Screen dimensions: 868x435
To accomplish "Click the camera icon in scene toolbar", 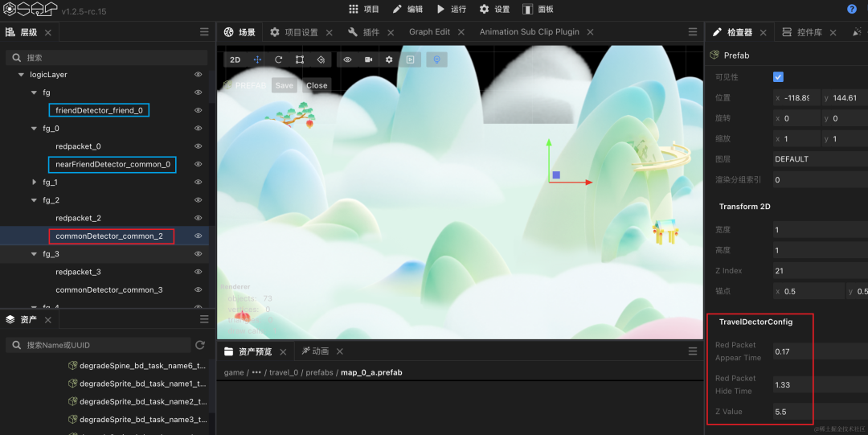I will point(368,60).
